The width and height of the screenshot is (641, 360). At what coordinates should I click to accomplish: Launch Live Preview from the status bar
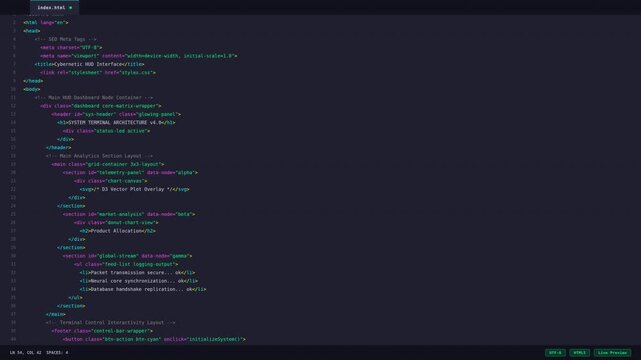[612, 353]
